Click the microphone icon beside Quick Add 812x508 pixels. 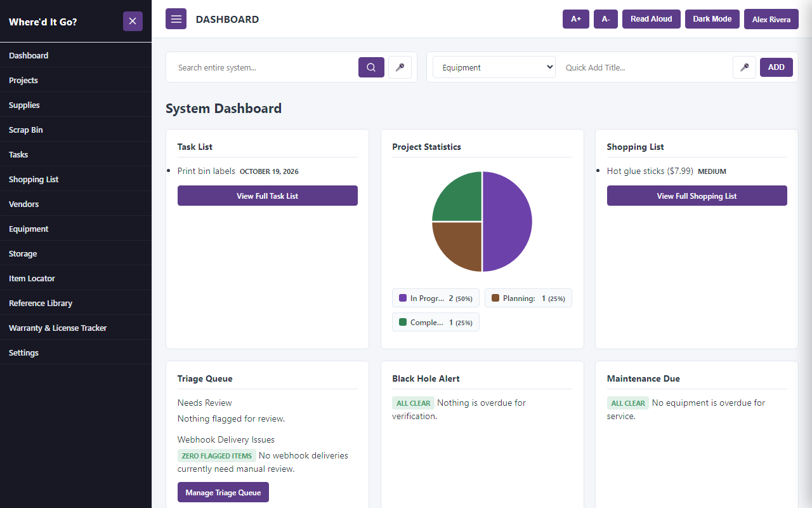pyautogui.click(x=744, y=67)
